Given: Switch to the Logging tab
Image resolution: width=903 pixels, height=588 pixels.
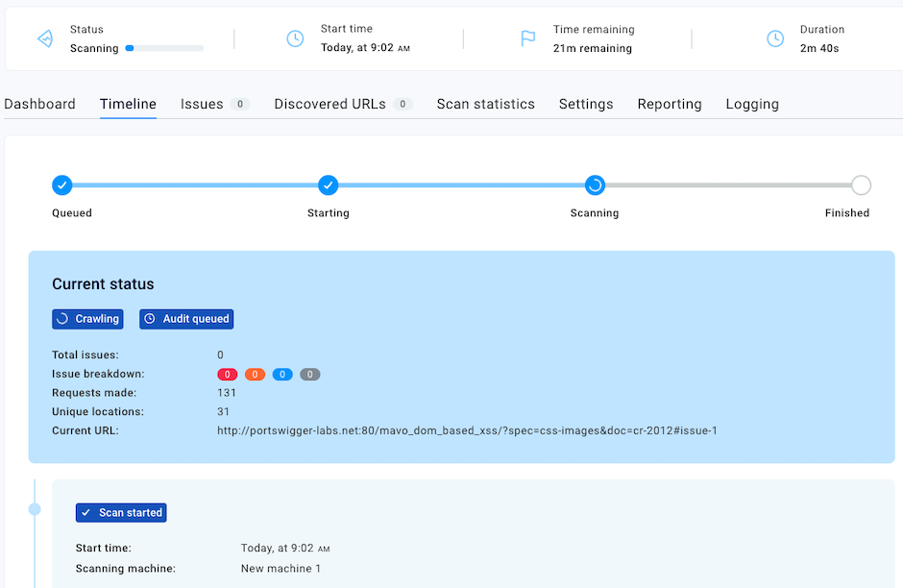Looking at the screenshot, I should pos(752,104).
